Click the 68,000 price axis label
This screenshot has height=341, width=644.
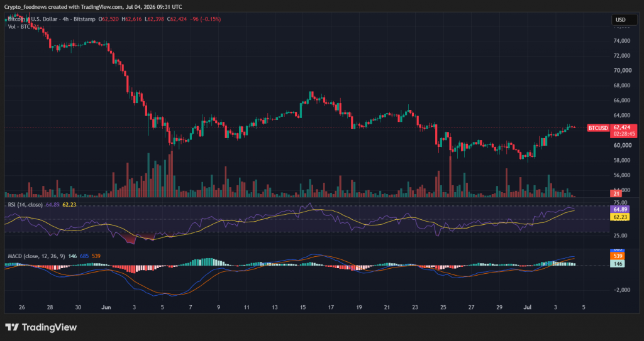click(623, 85)
